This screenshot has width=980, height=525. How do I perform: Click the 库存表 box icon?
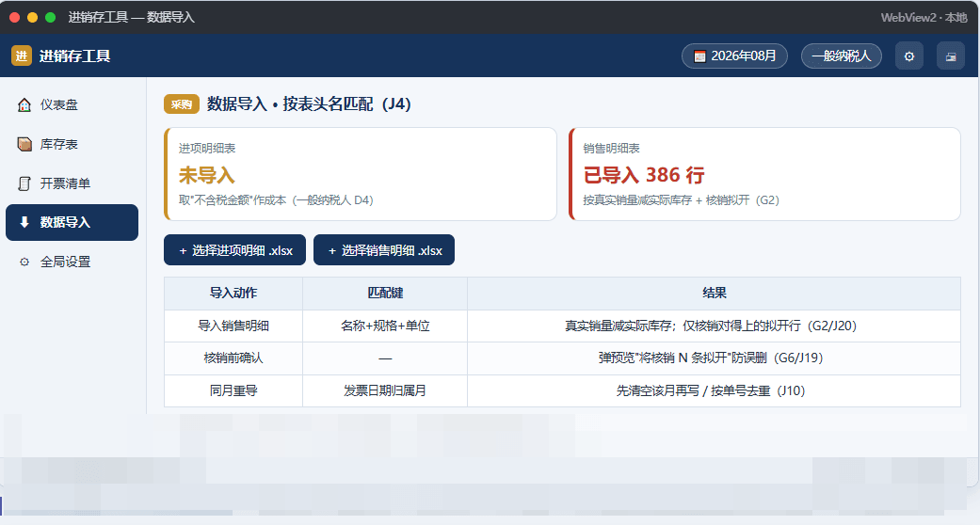pos(24,144)
